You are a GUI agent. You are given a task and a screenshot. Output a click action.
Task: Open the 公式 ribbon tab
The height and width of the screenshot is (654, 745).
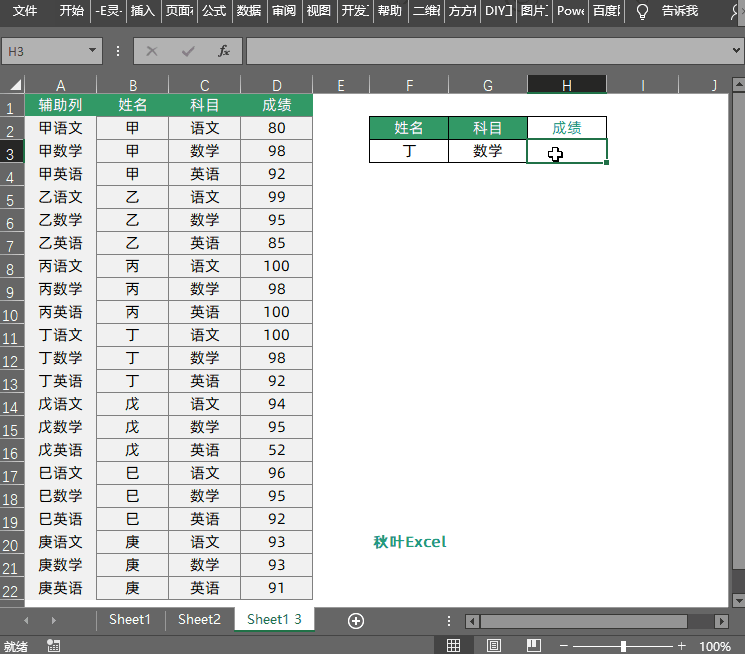tap(213, 12)
